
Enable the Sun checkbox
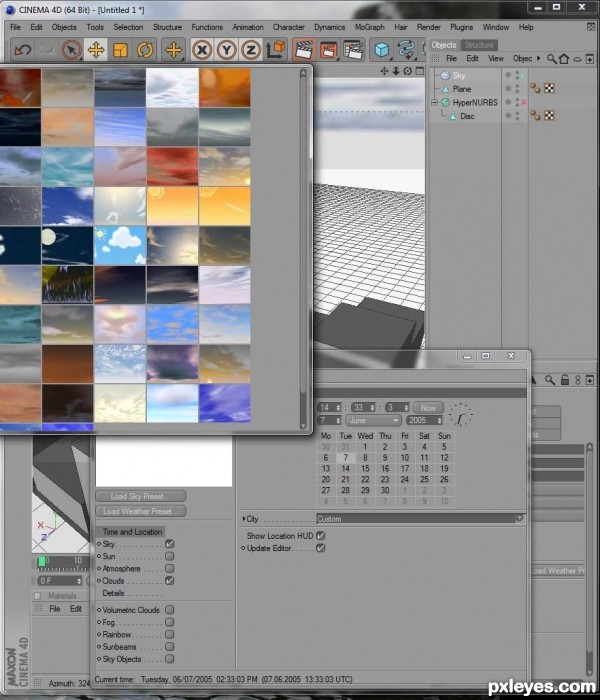pos(169,556)
